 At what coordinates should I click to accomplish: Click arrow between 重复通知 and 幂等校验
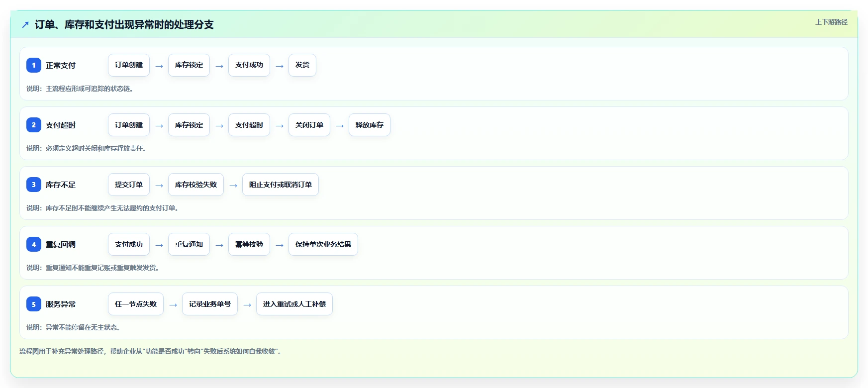coord(219,245)
